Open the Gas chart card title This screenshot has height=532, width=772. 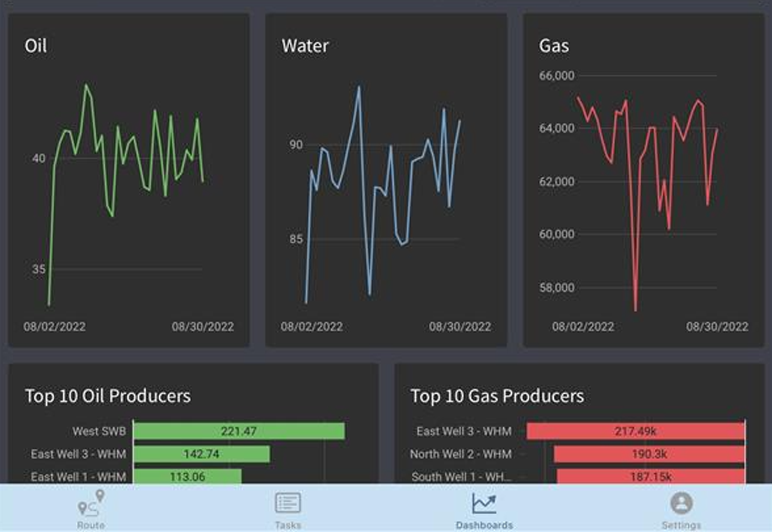coord(554,46)
